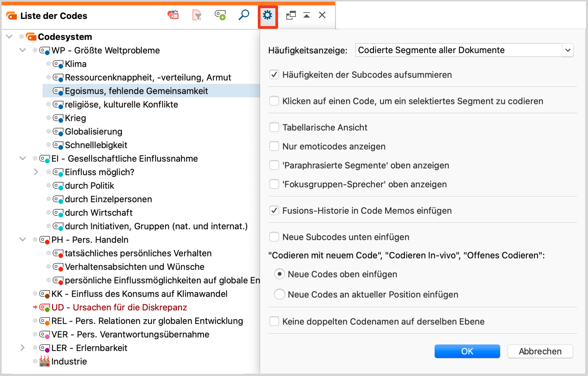The image size is (588, 376).
Task: Select the Krieg code in the tree
Action: [x=75, y=118]
